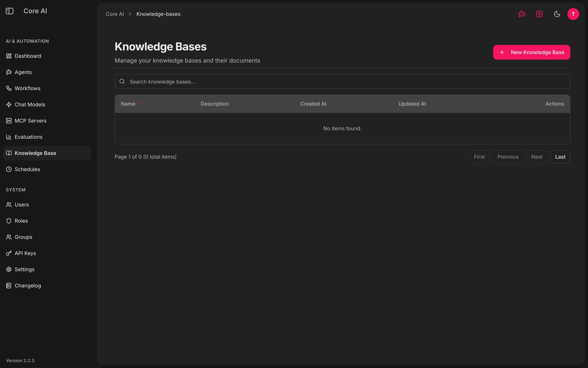Click Actions column header

pyautogui.click(x=555, y=104)
